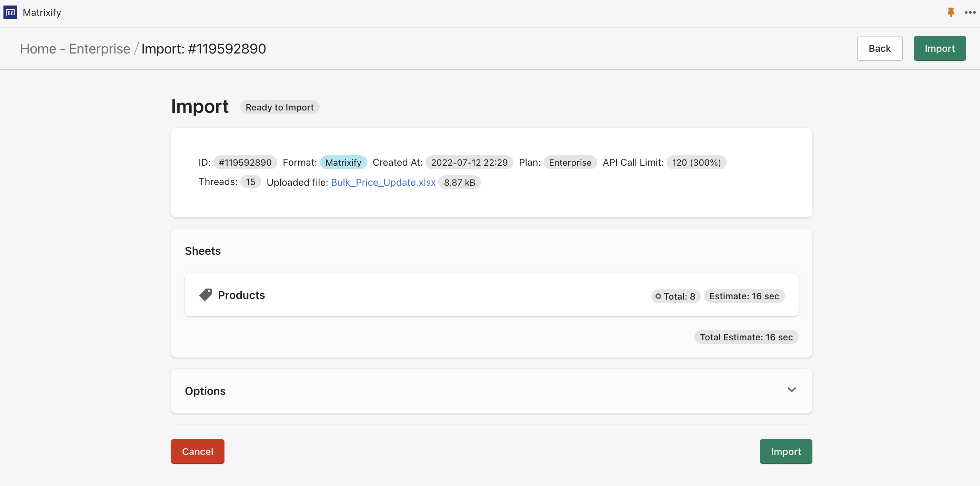Screen dimensions: 980x486
Task: Click the Matrixify format badge
Action: click(343, 163)
